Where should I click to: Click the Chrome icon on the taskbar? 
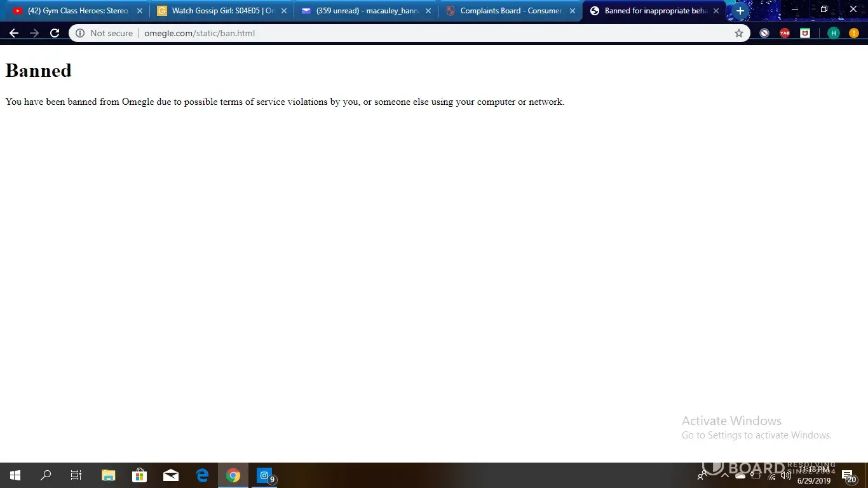tap(233, 475)
